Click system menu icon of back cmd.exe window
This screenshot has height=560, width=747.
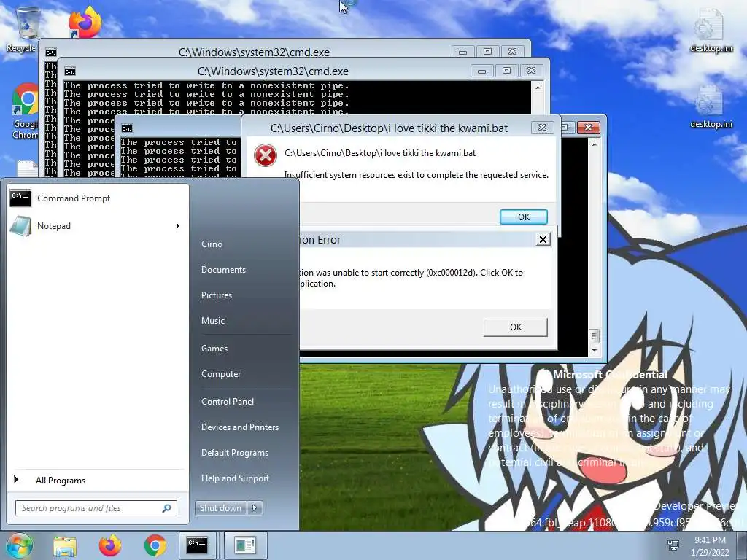tap(50, 52)
